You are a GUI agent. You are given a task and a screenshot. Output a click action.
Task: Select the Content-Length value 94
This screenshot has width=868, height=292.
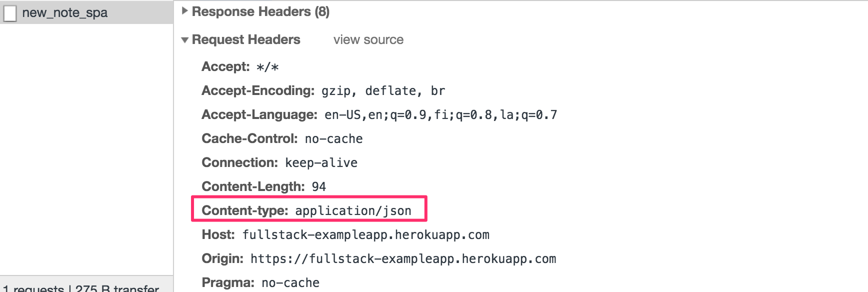coord(318,187)
